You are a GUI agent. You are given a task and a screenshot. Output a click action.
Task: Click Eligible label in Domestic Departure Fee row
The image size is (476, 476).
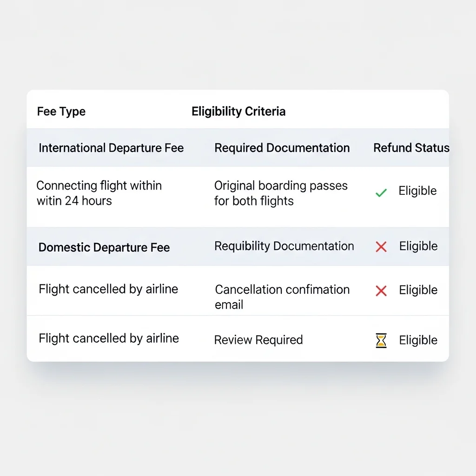pyautogui.click(x=418, y=246)
